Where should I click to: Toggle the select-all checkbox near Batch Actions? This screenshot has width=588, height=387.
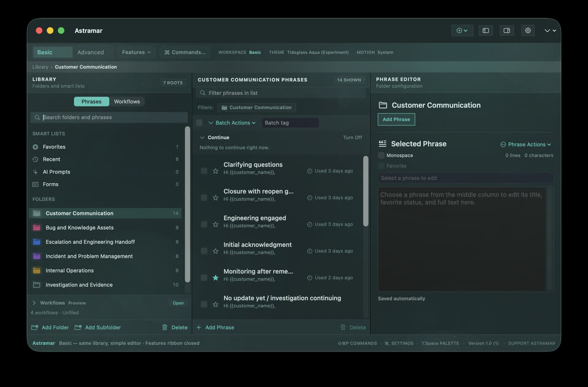click(200, 122)
